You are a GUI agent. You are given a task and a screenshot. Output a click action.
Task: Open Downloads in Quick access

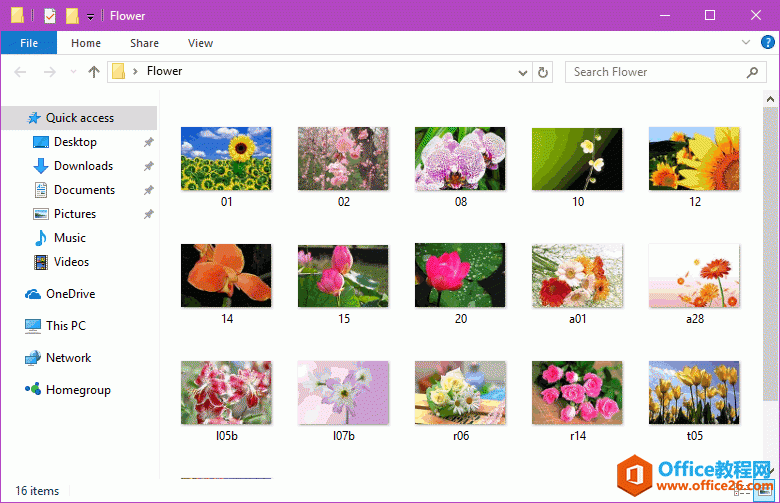[83, 166]
